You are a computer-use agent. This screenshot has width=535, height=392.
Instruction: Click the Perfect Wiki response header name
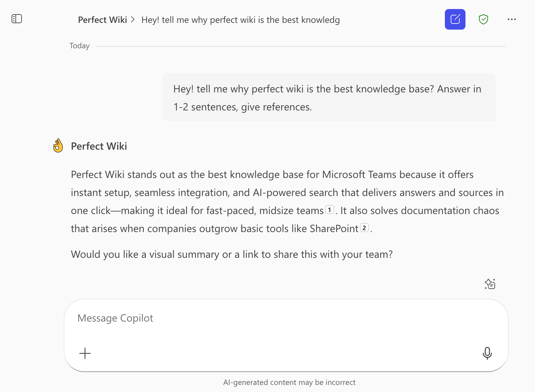tap(99, 146)
